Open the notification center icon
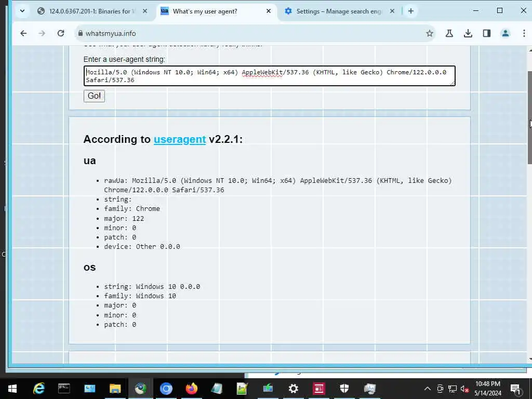The height and width of the screenshot is (399, 532). pos(515,389)
